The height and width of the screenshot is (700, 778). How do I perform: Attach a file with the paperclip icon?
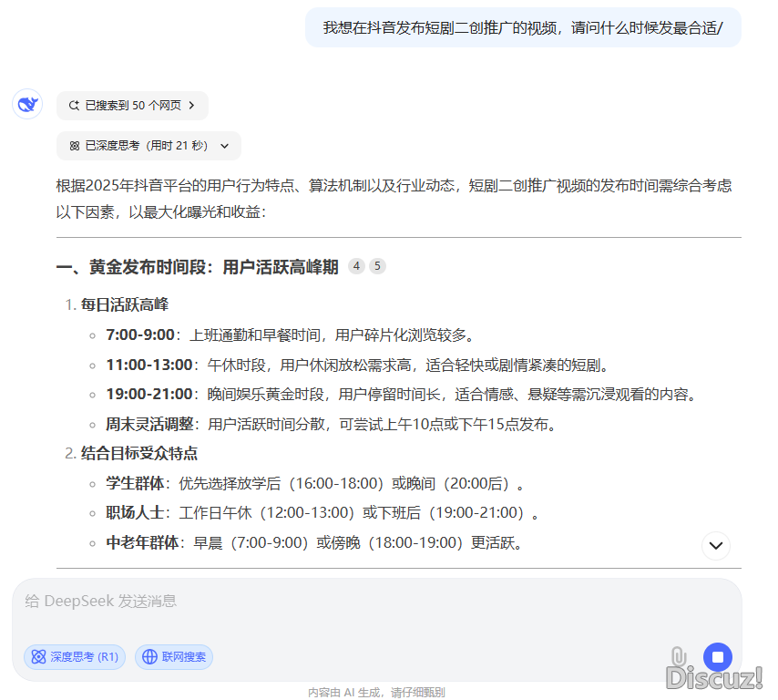(x=678, y=657)
